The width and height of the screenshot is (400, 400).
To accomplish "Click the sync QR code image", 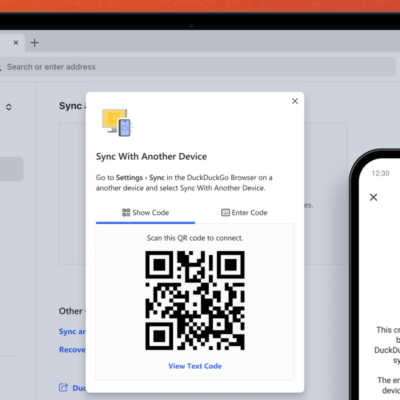I will 195,300.
